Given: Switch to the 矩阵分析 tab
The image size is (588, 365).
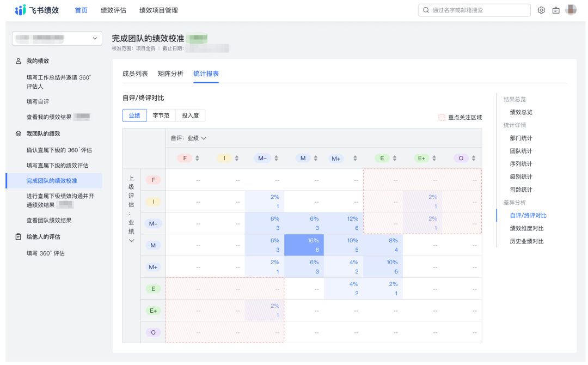Looking at the screenshot, I should click(171, 73).
